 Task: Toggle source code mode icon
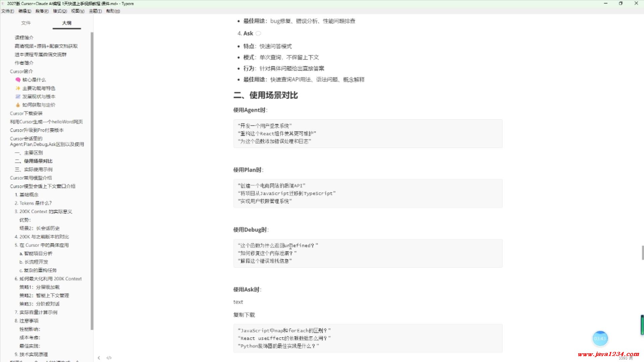point(109,358)
